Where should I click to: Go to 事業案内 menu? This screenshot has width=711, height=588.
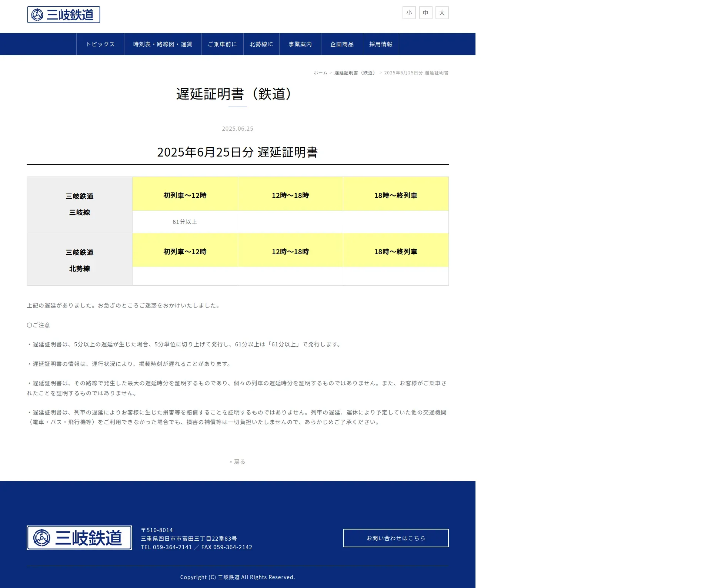pos(300,44)
